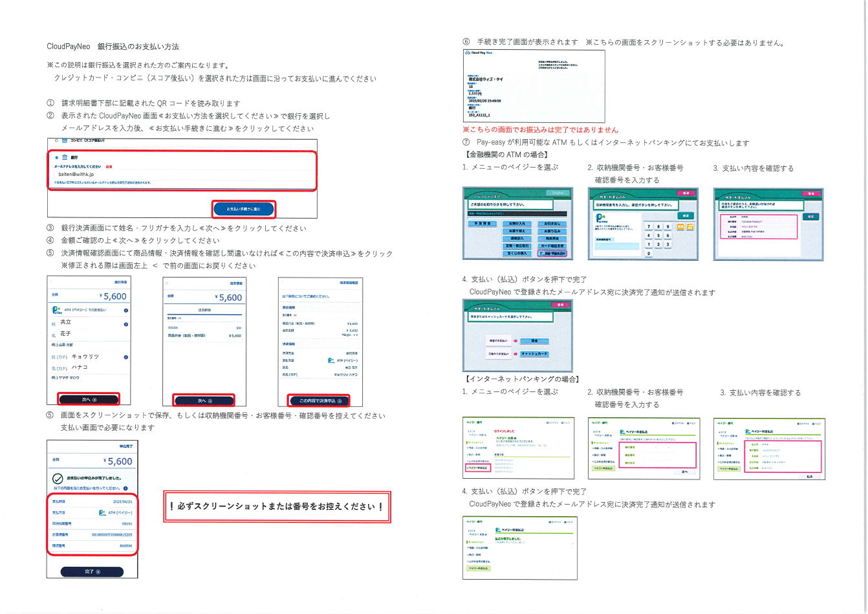
Task: Click the お支払い手続きに進む button
Action: (244, 209)
